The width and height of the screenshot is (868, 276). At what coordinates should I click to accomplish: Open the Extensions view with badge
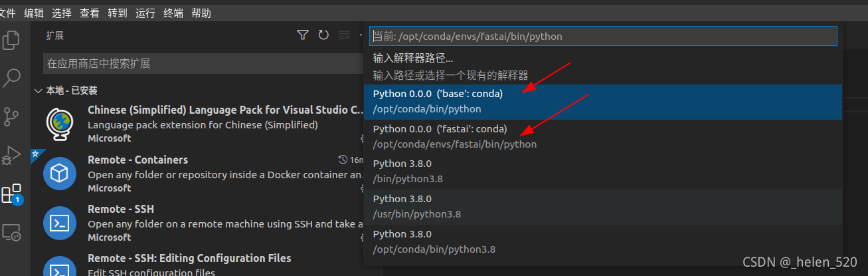click(x=12, y=194)
